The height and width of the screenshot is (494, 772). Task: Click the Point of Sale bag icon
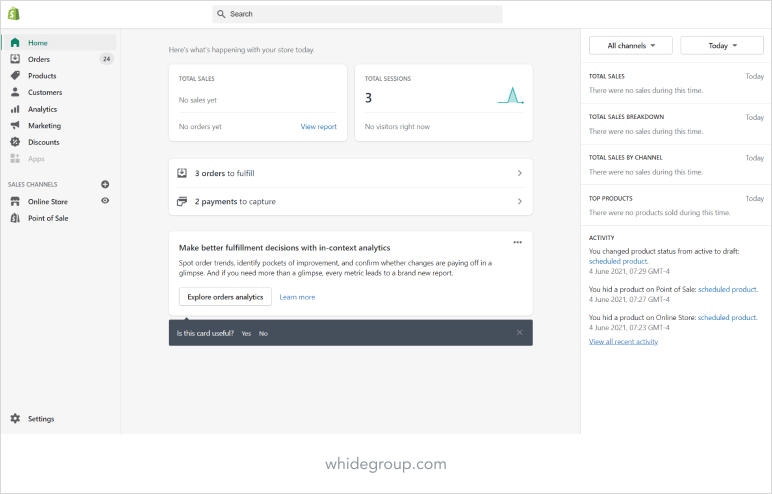point(15,218)
